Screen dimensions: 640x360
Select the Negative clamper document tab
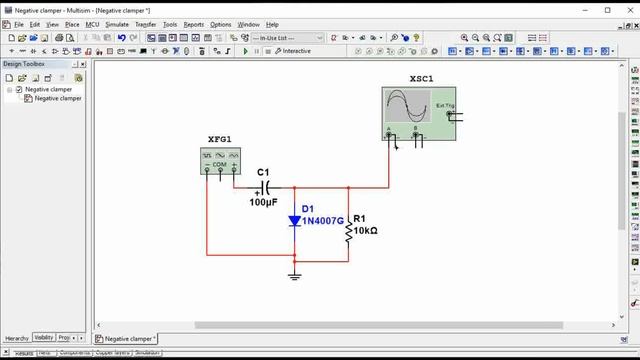click(126, 339)
